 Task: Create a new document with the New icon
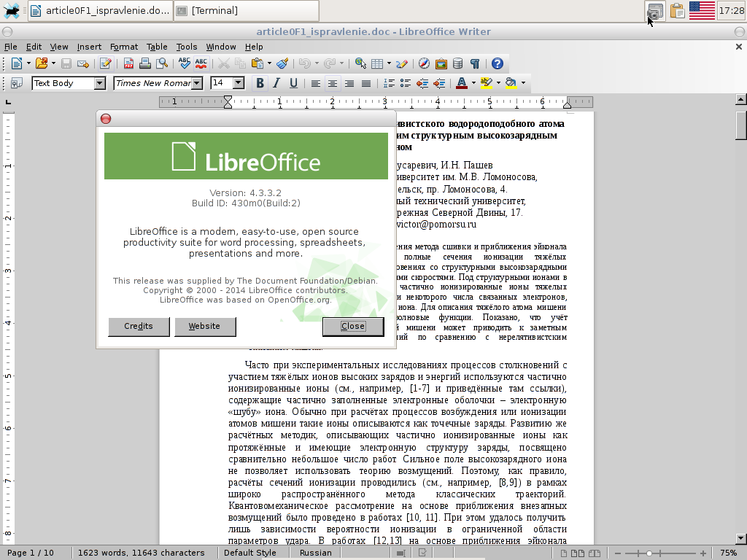[x=17, y=63]
